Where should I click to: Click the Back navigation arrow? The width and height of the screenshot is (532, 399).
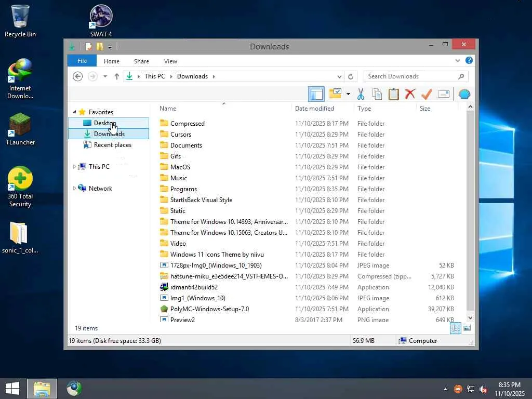[78, 76]
